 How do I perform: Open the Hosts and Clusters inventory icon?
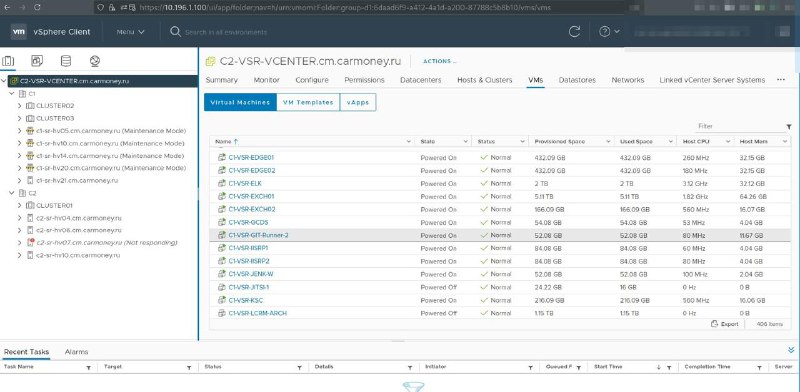pyautogui.click(x=8, y=61)
